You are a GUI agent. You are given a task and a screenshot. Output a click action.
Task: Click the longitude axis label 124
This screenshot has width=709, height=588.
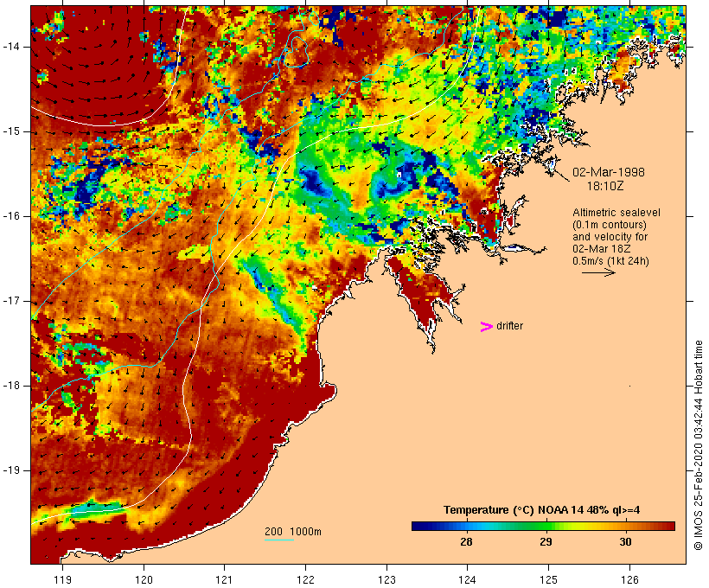pyautogui.click(x=468, y=579)
